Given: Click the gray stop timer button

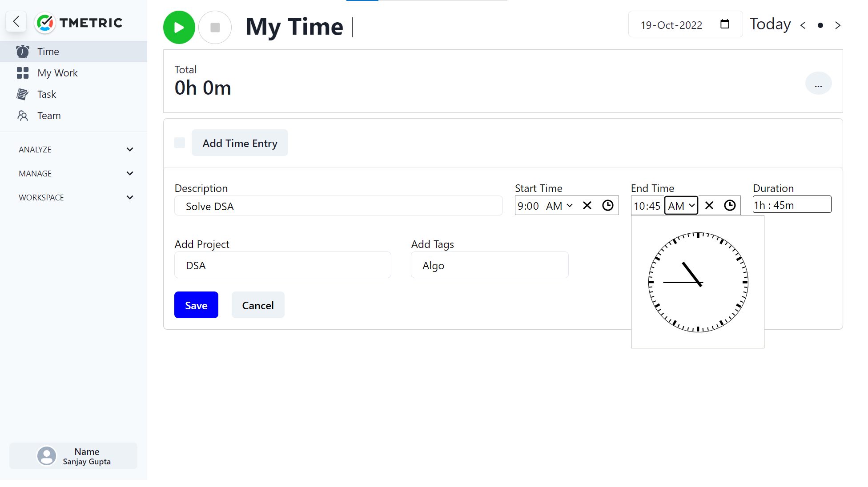Looking at the screenshot, I should point(215,28).
